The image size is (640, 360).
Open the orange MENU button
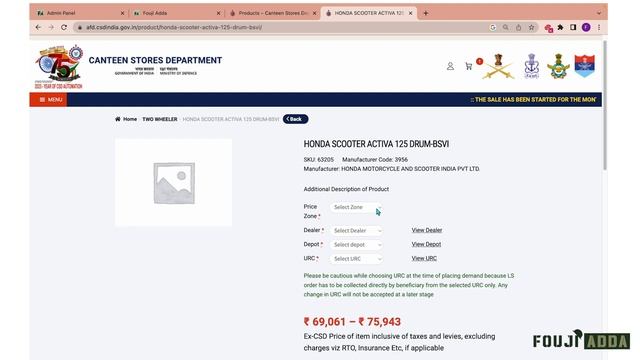pos(48,100)
